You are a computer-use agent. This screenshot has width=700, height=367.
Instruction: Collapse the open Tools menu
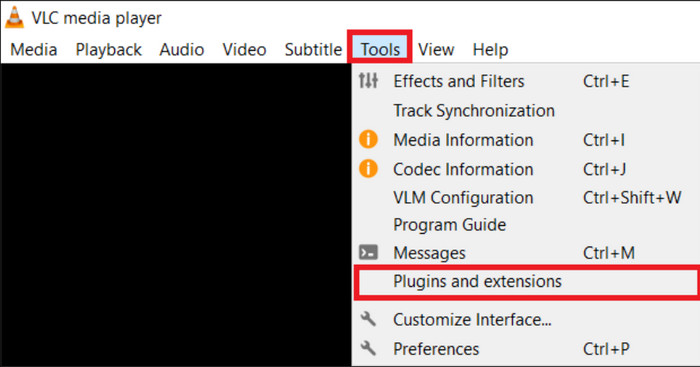click(x=380, y=48)
